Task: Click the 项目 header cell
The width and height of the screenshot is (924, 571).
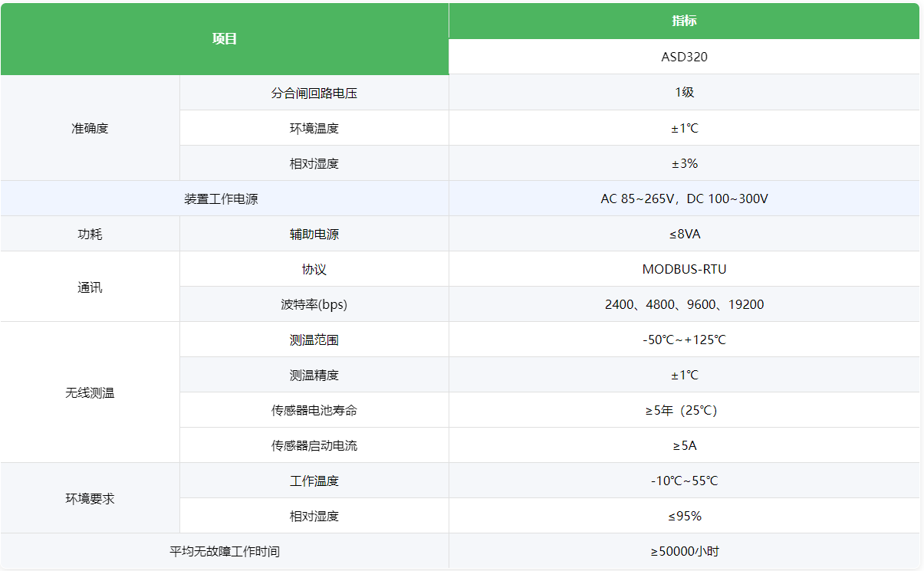Action: coord(225,39)
